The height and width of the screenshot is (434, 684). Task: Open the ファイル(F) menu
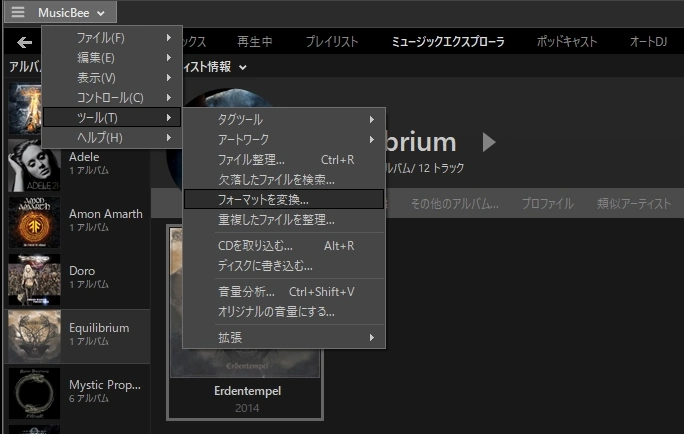(x=112, y=38)
